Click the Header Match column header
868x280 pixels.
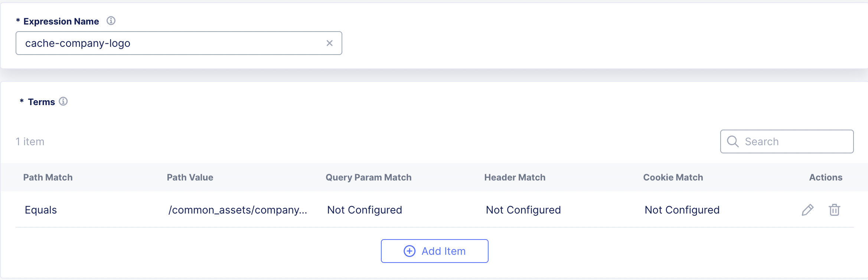click(x=515, y=178)
